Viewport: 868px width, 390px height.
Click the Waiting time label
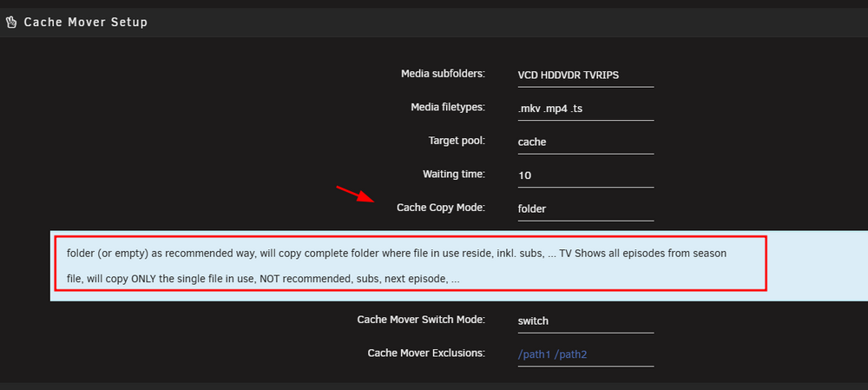click(x=454, y=174)
